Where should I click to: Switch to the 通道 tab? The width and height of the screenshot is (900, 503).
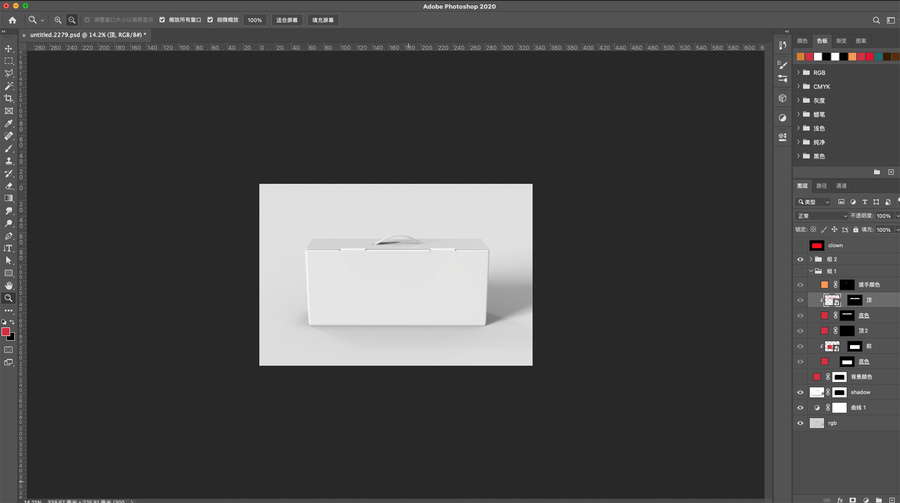tap(841, 186)
